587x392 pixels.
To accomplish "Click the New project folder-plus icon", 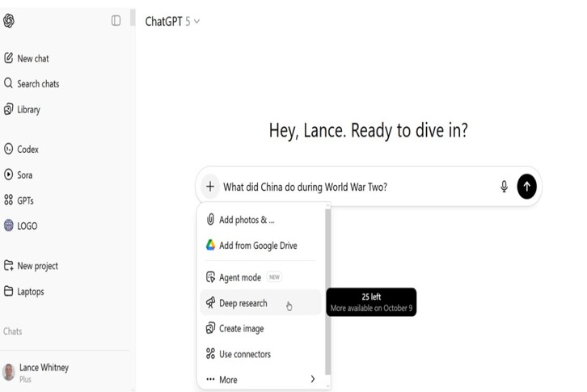I will (x=8, y=265).
